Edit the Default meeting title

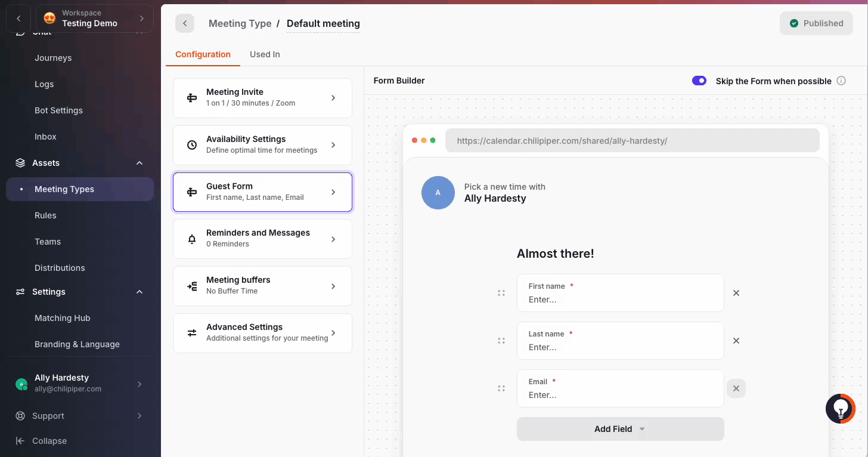point(323,24)
